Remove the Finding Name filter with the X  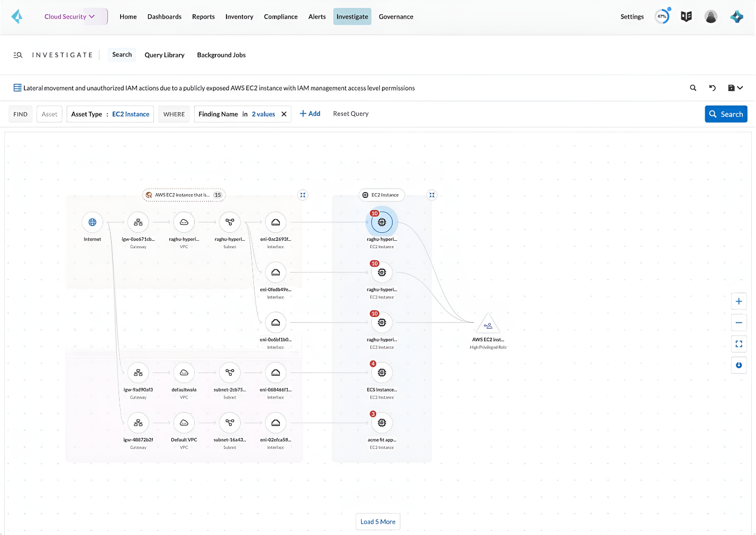tap(284, 114)
